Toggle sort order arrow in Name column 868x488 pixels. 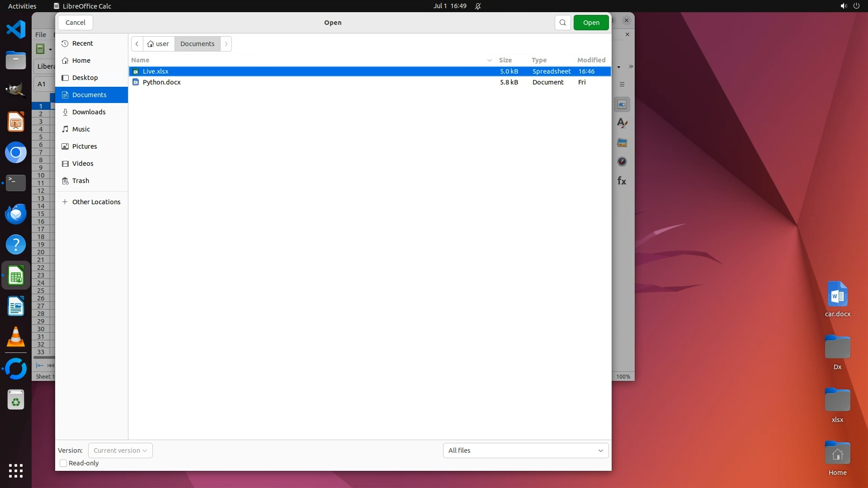point(489,60)
